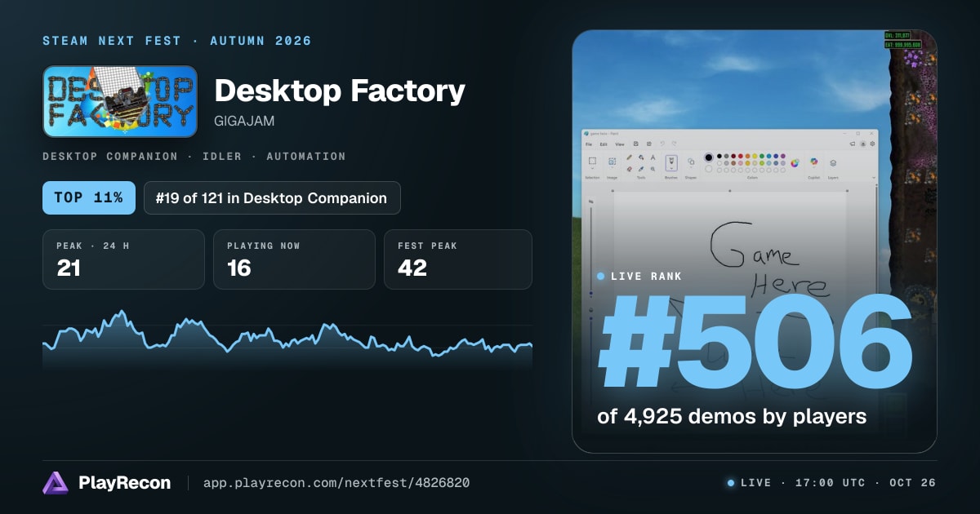Choose the rectangular Selection tool in Paint
Image resolution: width=980 pixels, height=514 pixels.
coord(592,160)
